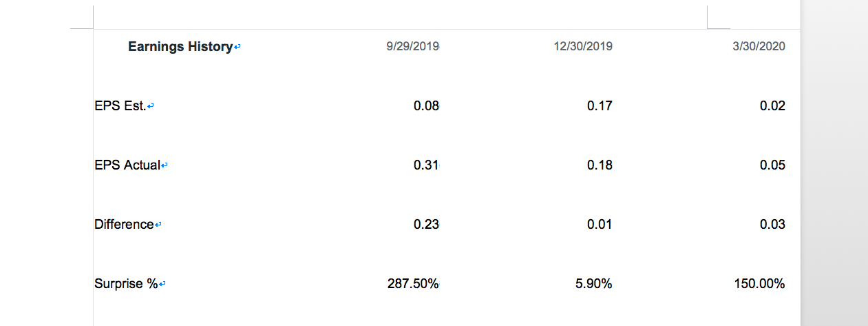Click the EPS Actual 0.31 value

click(x=426, y=165)
